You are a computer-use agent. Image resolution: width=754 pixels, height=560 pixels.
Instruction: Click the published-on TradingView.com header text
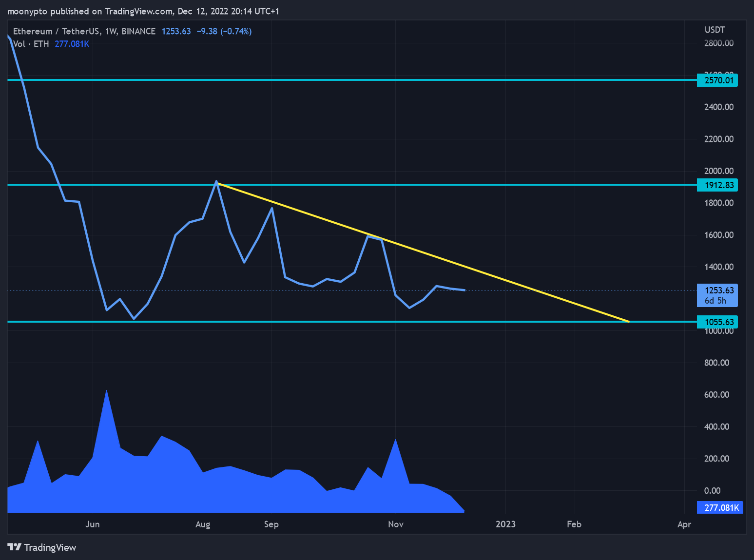143,11
